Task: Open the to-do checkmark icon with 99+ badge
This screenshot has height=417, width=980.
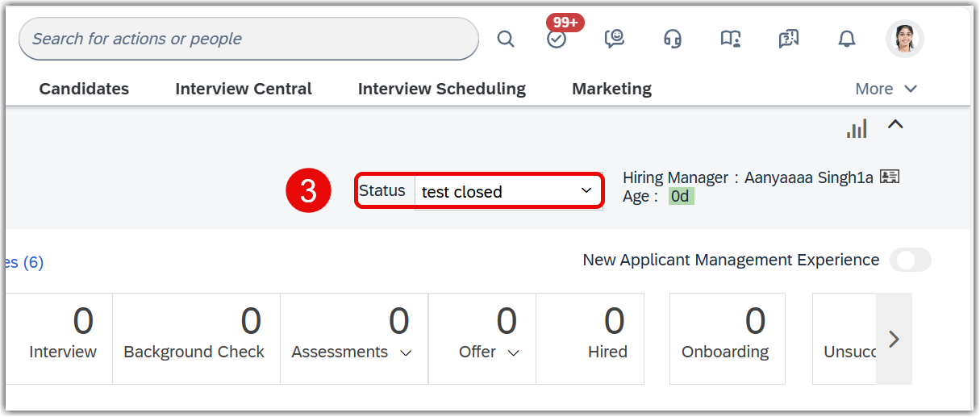Action: coord(557,39)
